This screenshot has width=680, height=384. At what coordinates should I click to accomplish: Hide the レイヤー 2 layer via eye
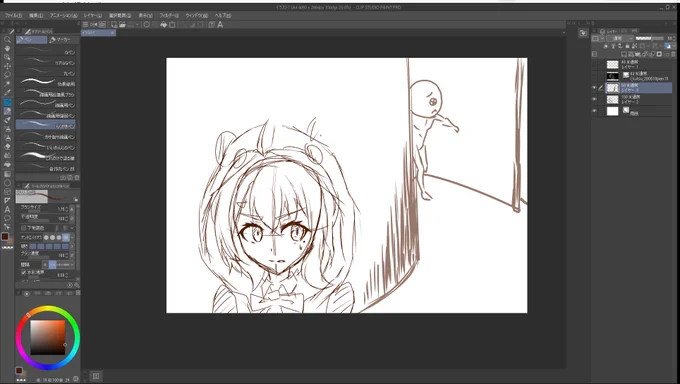[595, 99]
